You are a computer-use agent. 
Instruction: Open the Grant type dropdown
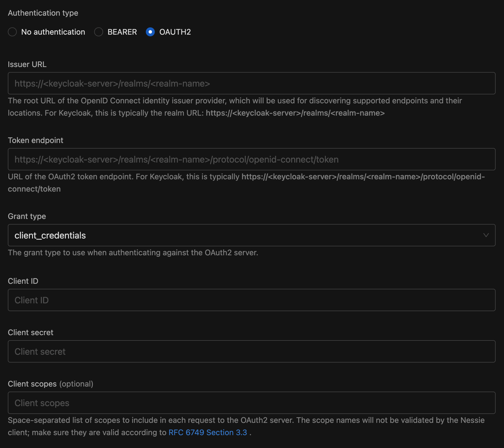(251, 235)
